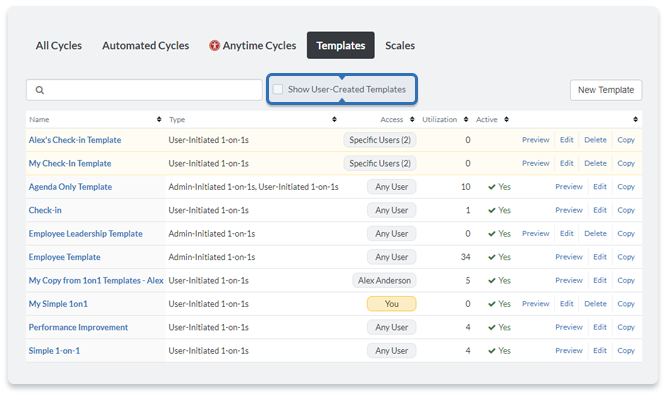Viewport: 667px width, 398px height.
Task: Focus the template search field
Action: [x=144, y=90]
